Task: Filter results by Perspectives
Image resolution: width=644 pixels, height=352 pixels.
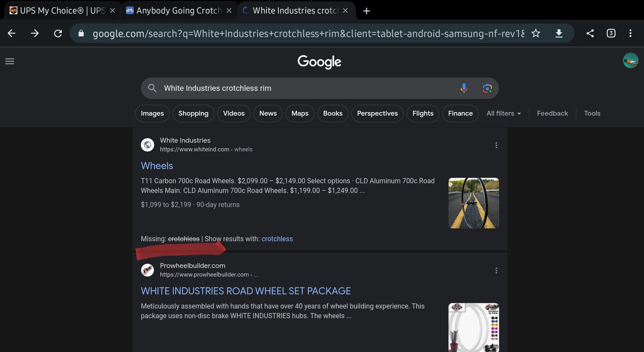Action: (x=377, y=113)
